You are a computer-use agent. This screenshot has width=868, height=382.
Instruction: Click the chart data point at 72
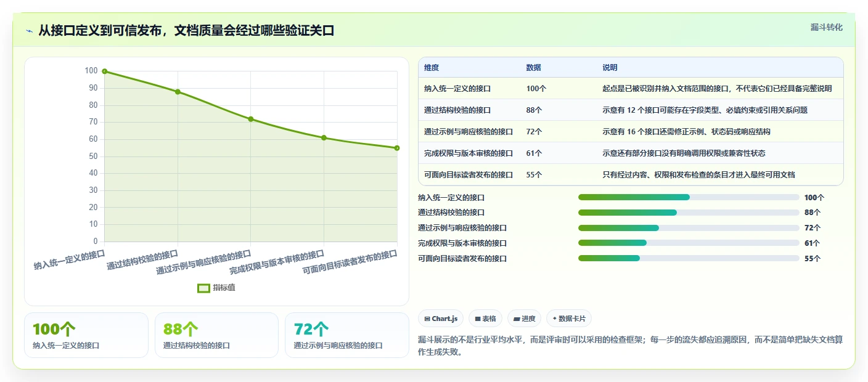point(251,119)
